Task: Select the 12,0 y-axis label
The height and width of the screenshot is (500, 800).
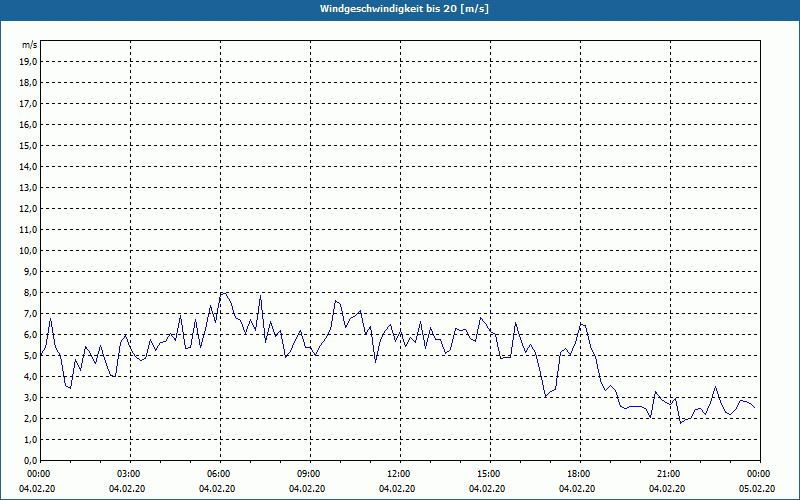Action: (x=28, y=208)
